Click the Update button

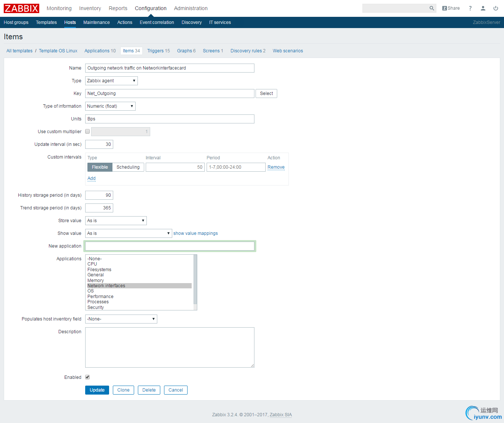point(97,390)
